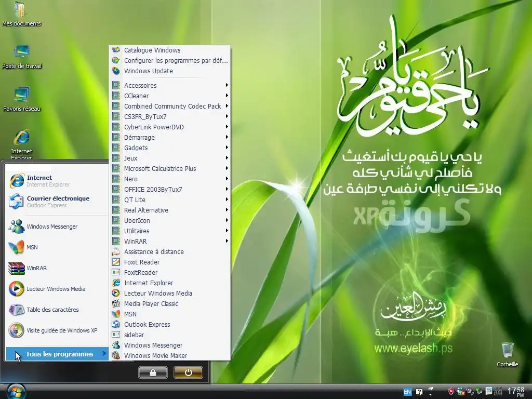Screen dimensions: 532x399
Task: Open MSN in the programs list
Action: (x=170, y=314)
